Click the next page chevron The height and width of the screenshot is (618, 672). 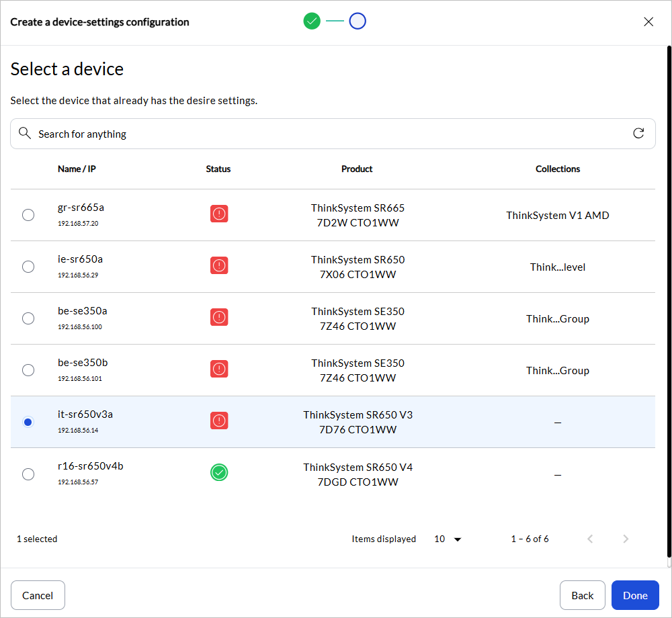(x=626, y=539)
